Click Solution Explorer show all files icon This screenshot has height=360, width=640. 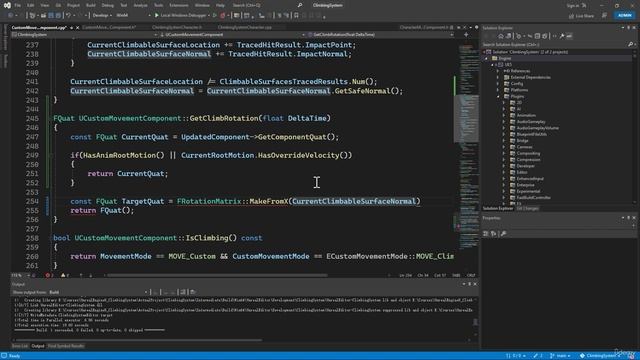point(544,36)
